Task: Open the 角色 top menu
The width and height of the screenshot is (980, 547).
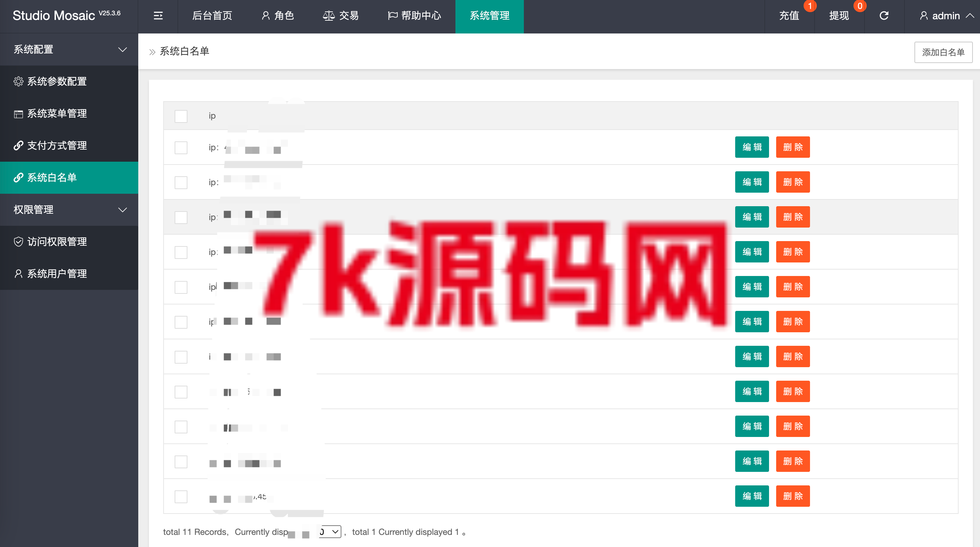Action: click(x=277, y=16)
